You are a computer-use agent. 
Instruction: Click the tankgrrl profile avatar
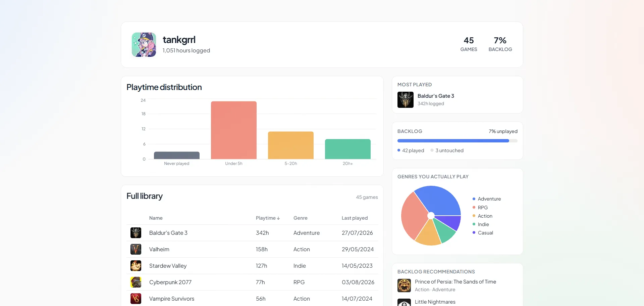point(144,45)
